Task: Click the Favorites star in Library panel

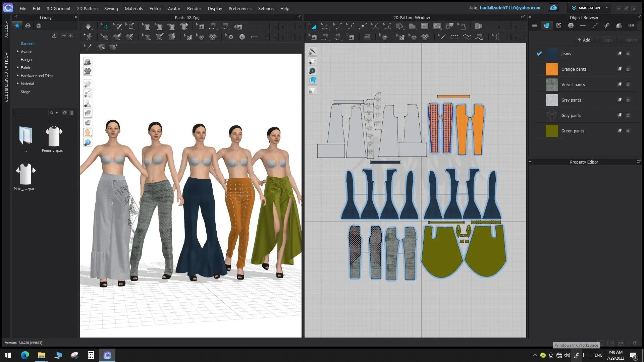Action: (17, 25)
